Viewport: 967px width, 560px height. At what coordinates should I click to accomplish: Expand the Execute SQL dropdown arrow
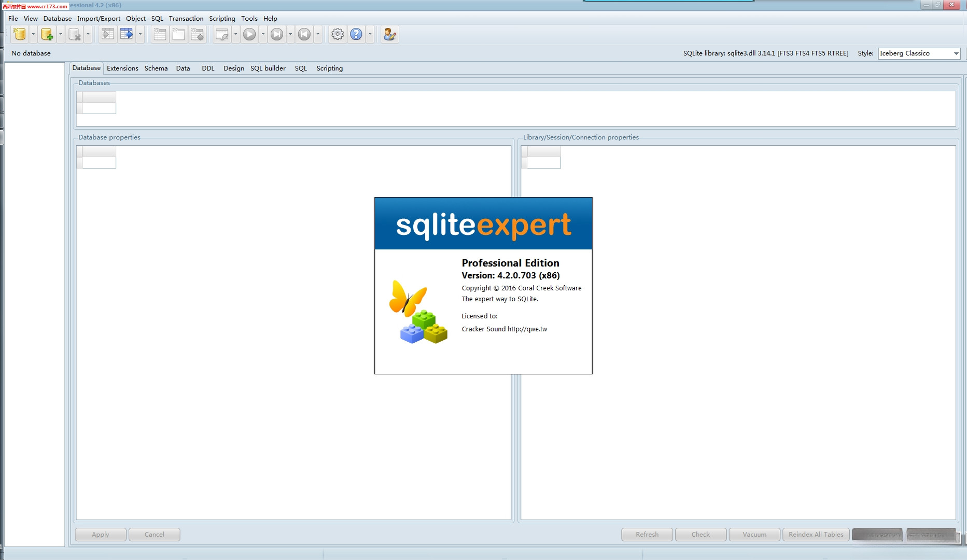[235, 34]
